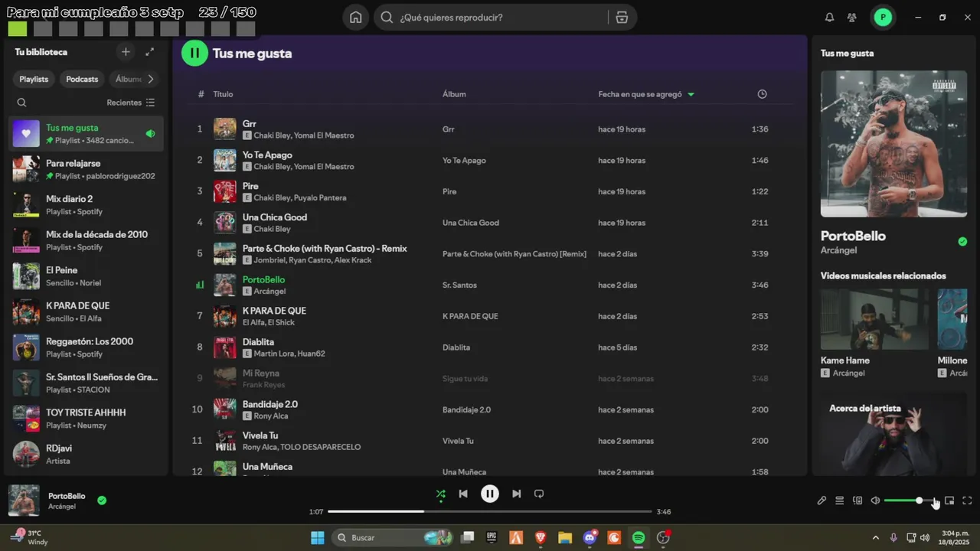This screenshot has height=551, width=980.
Task: Show hidden system tray icons
Action: click(x=875, y=538)
